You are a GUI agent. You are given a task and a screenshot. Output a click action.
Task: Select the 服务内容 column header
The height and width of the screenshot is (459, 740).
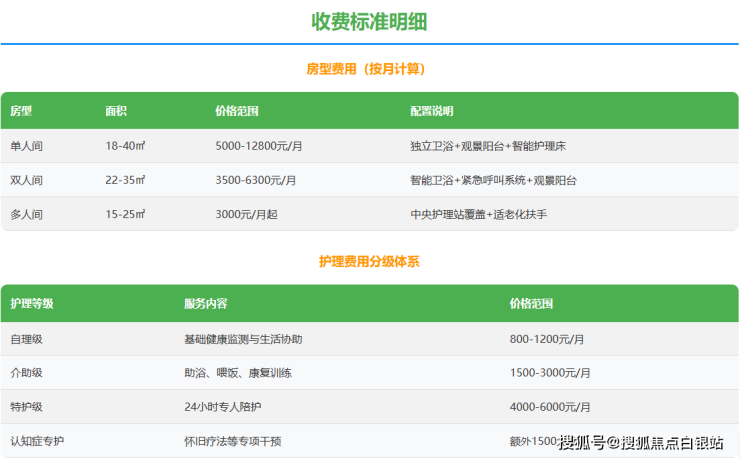(x=206, y=303)
